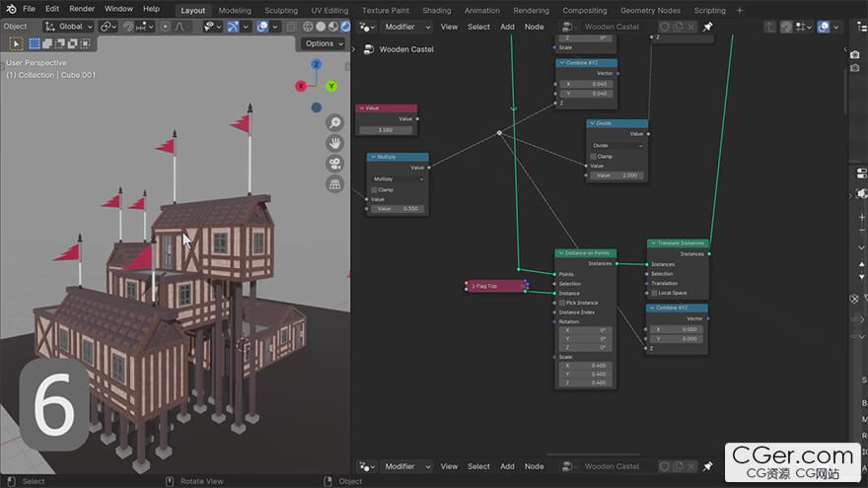Click the X axis on navigation gizmo
Screen dimensions: 868x488
pos(301,86)
